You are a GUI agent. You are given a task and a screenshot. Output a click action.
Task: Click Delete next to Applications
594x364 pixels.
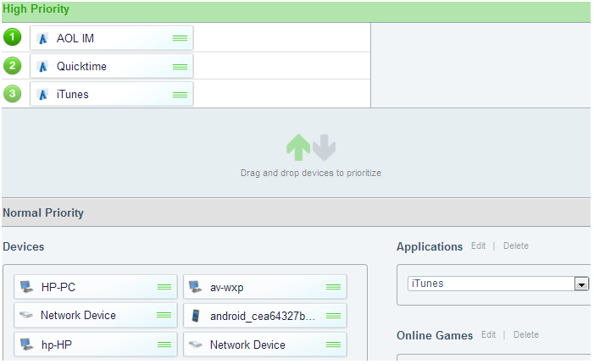click(515, 246)
